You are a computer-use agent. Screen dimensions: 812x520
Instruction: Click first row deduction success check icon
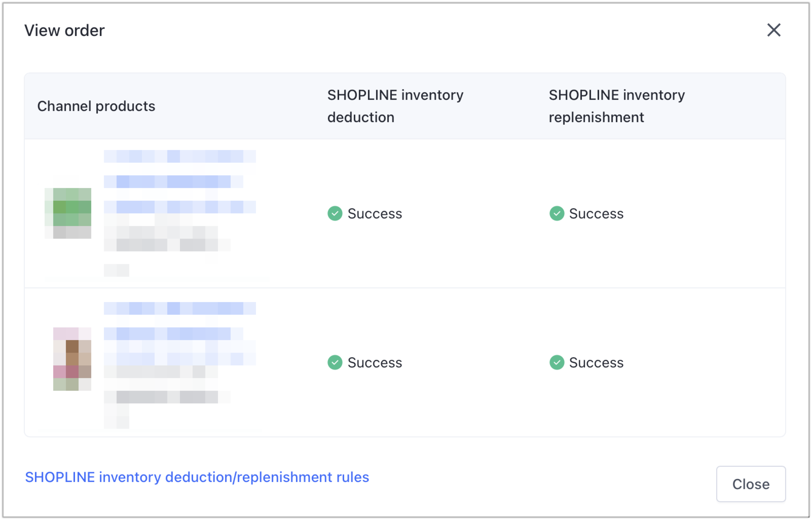[x=335, y=213]
